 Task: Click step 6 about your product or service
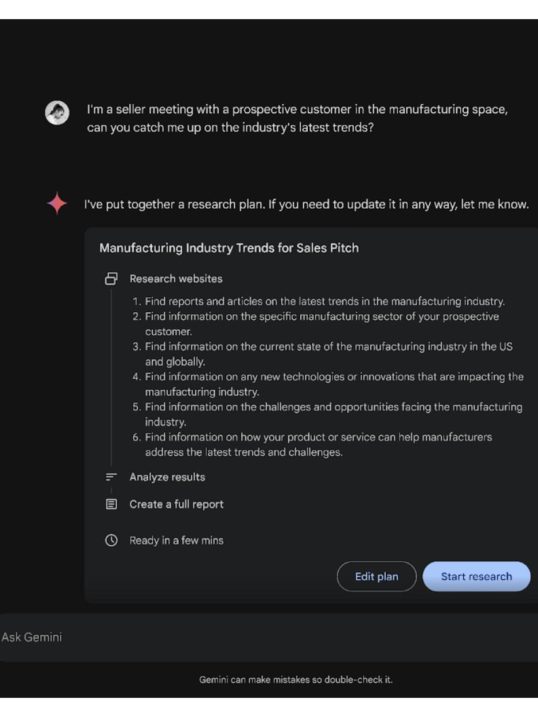point(312,444)
